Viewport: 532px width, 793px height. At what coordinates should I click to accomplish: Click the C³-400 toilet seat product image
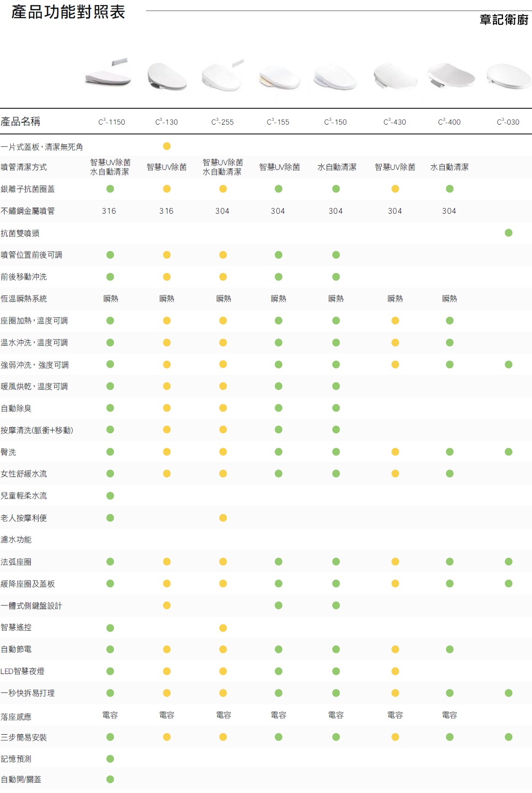[451, 76]
